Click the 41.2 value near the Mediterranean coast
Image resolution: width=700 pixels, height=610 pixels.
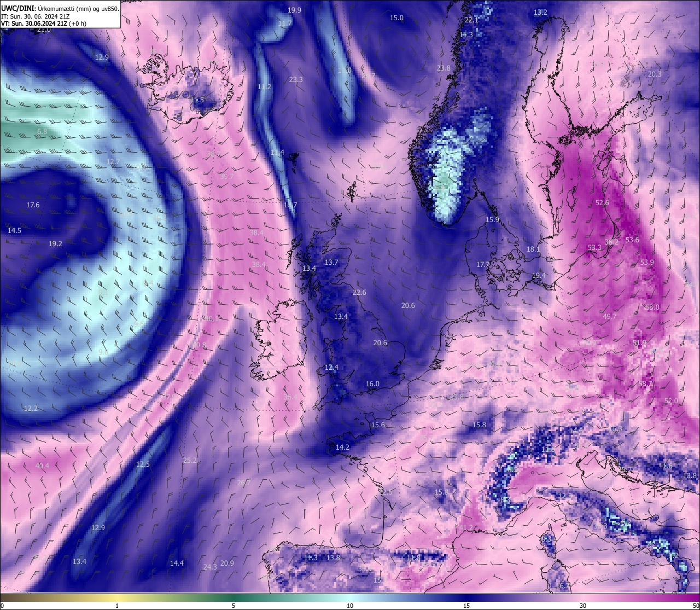point(466,528)
